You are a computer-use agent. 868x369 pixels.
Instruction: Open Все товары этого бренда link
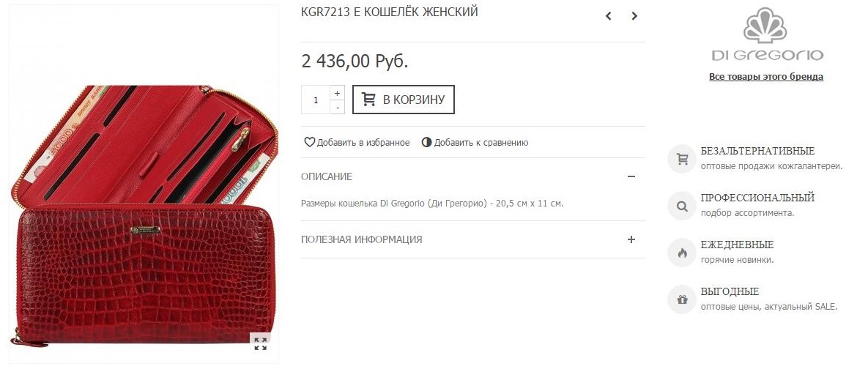(766, 77)
